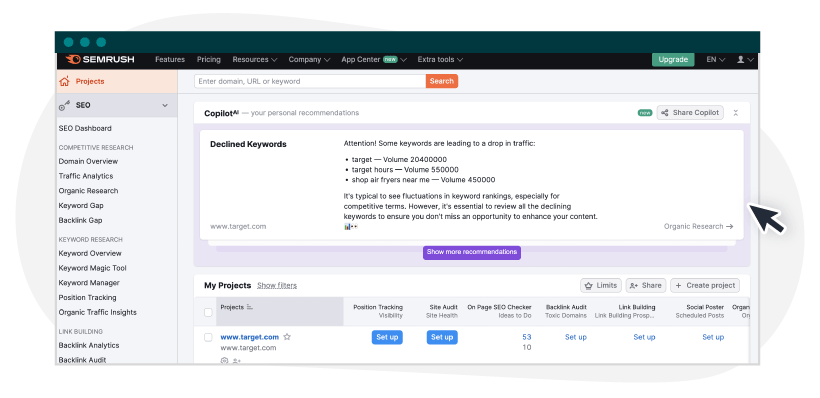820x398 pixels.
Task: Click add-user icon under www.target.com project
Action: 237,360
